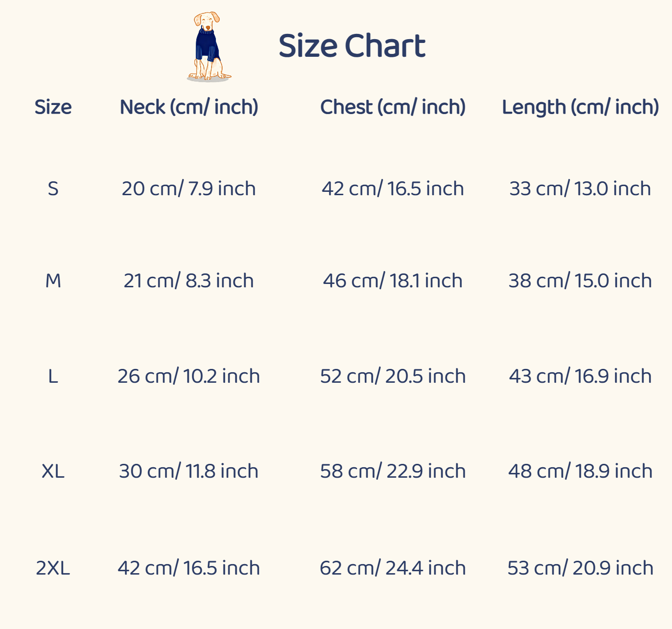672x629 pixels.
Task: Click the 2XL size row label
Action: (53, 568)
